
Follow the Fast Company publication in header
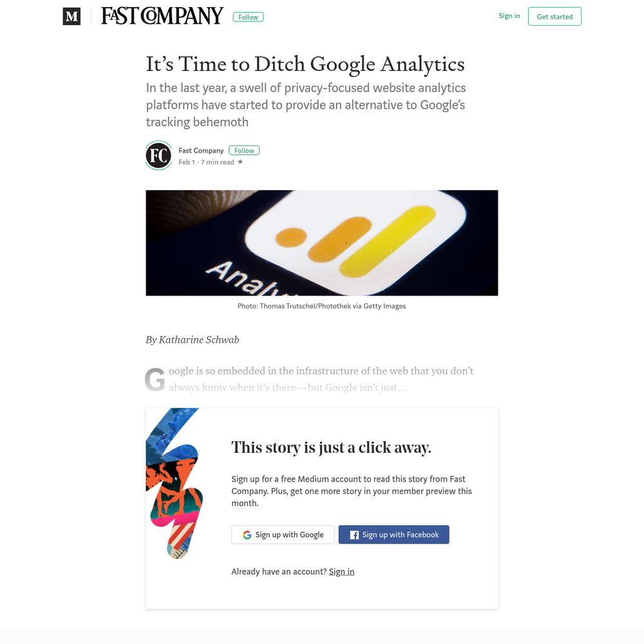click(x=248, y=17)
